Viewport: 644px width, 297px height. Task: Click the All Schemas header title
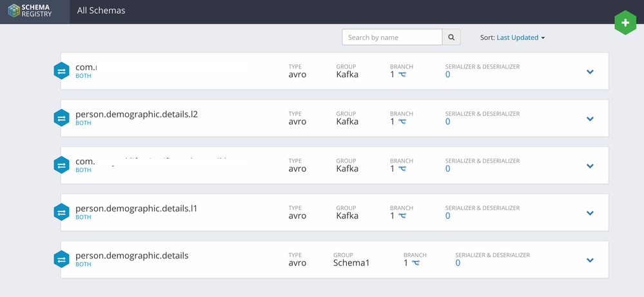tap(101, 11)
